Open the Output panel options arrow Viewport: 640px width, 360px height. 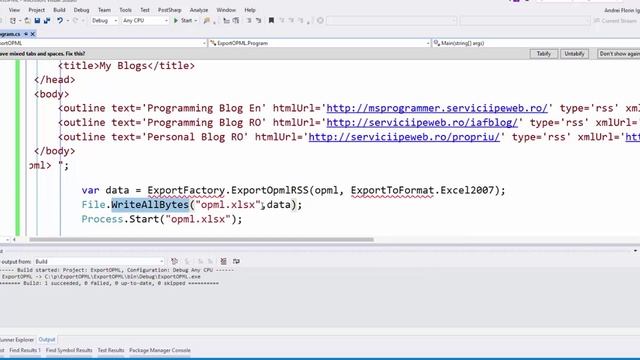(x=636, y=251)
